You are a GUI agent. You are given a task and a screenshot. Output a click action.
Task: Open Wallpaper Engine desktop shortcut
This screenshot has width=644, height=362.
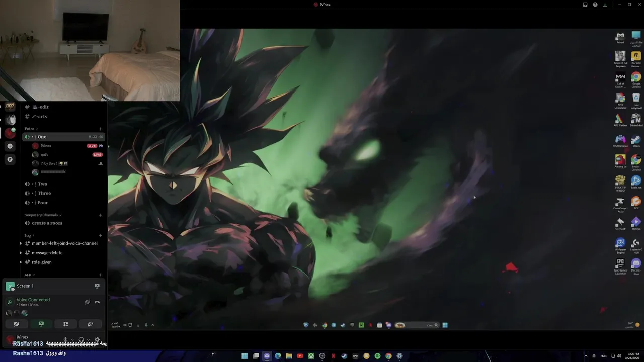click(620, 245)
